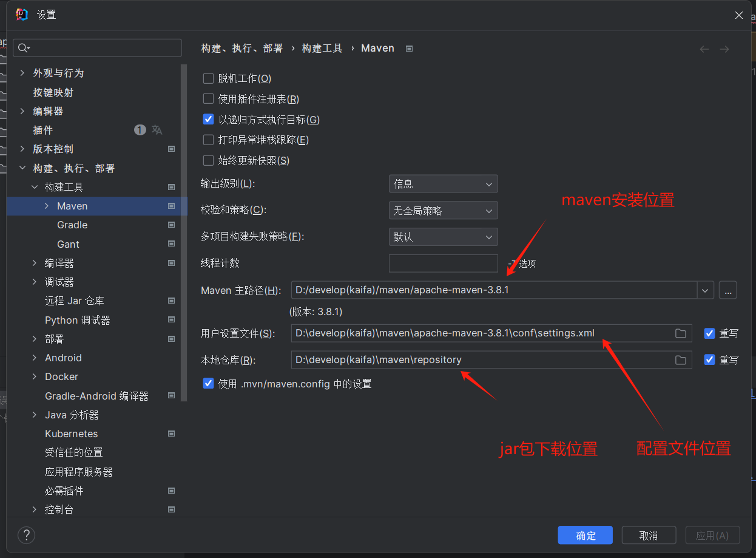Click the settings search field

point(97,48)
